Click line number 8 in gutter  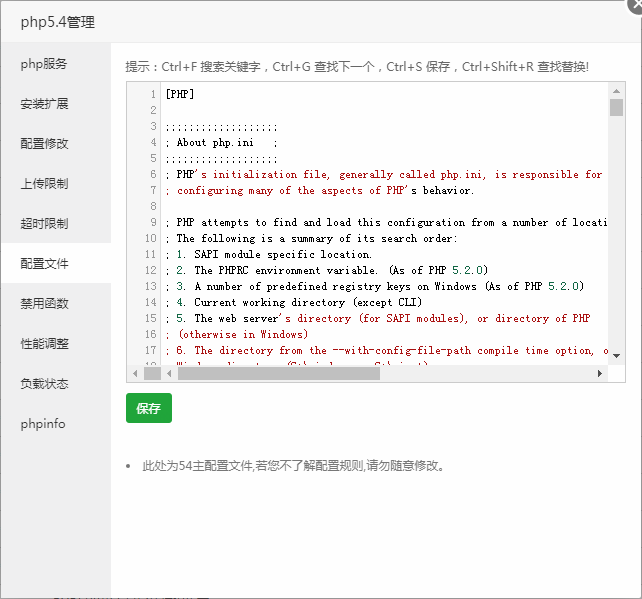point(153,206)
